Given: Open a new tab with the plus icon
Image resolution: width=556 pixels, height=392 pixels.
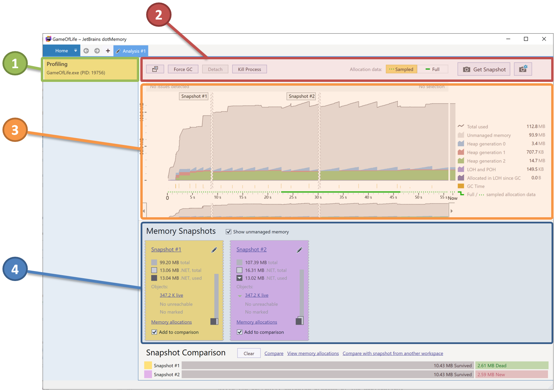Looking at the screenshot, I should tap(108, 51).
